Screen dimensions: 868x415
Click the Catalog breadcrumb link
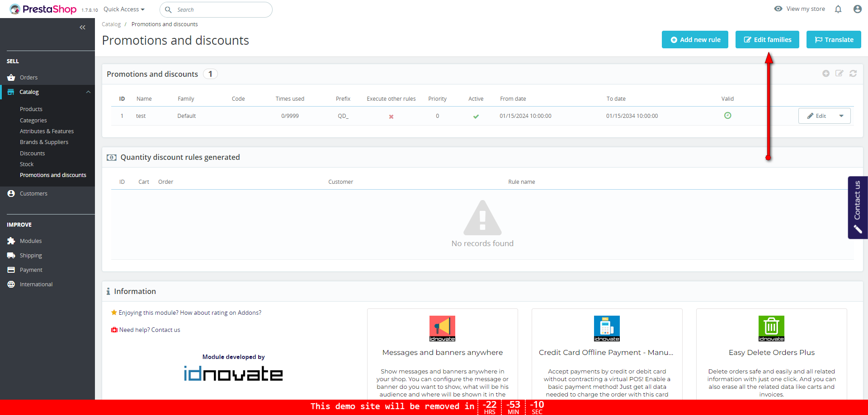point(111,24)
